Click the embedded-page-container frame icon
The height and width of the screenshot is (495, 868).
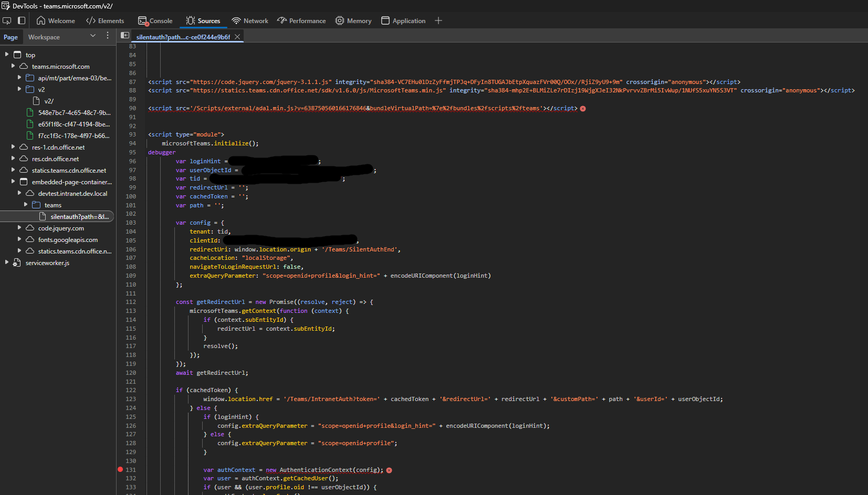(24, 182)
